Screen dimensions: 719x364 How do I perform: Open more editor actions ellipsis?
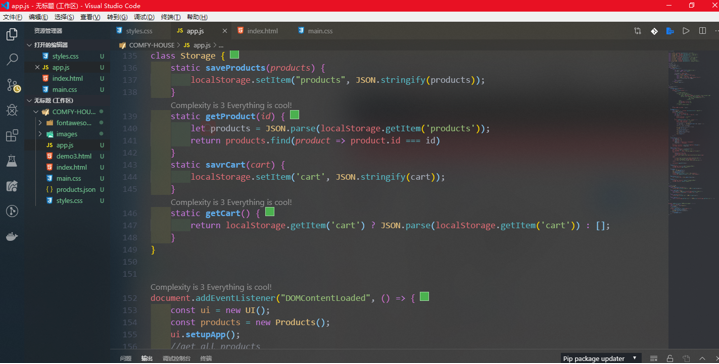click(716, 31)
